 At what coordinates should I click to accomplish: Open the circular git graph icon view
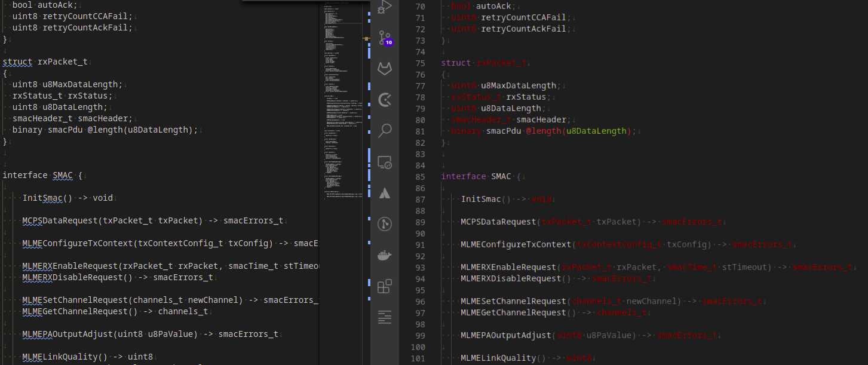(x=385, y=224)
